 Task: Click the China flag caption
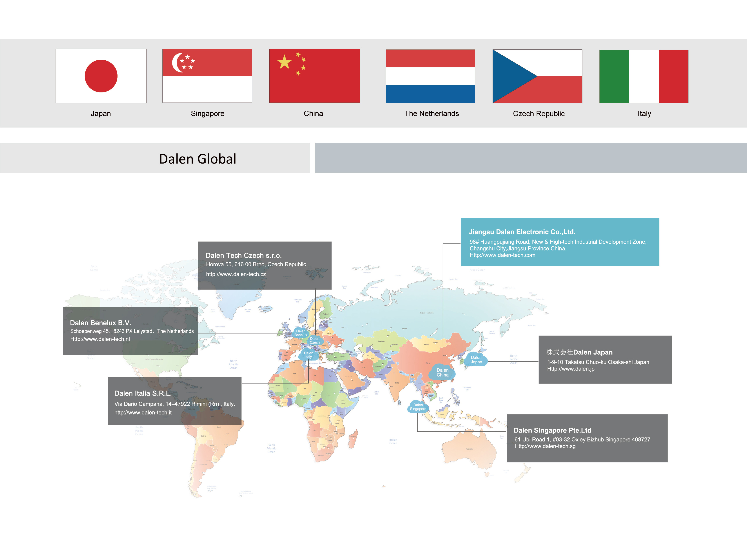pos(313,114)
